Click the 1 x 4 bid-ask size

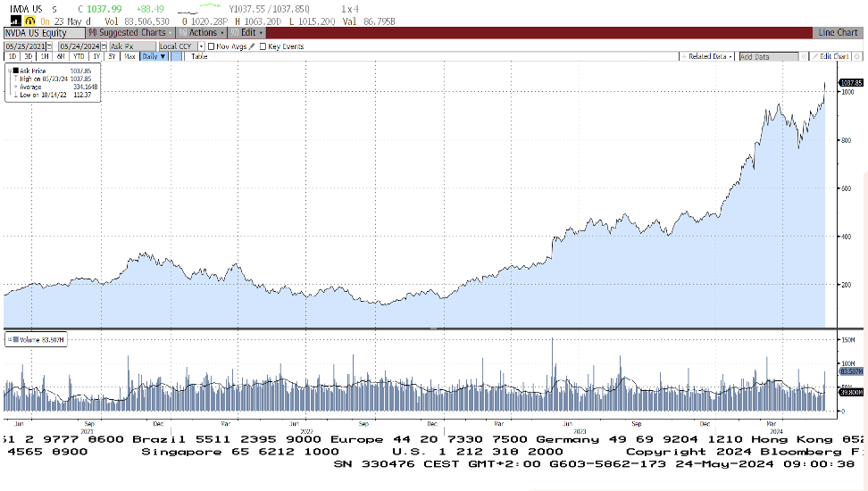(x=350, y=9)
